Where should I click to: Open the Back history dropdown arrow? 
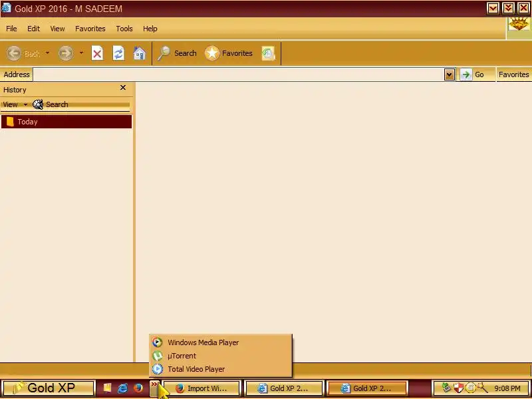47,53
